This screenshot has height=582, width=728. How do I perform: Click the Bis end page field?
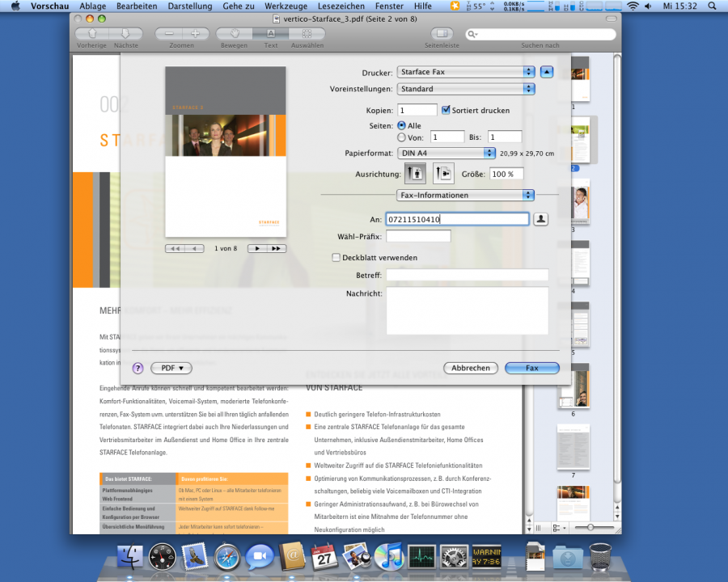click(505, 137)
